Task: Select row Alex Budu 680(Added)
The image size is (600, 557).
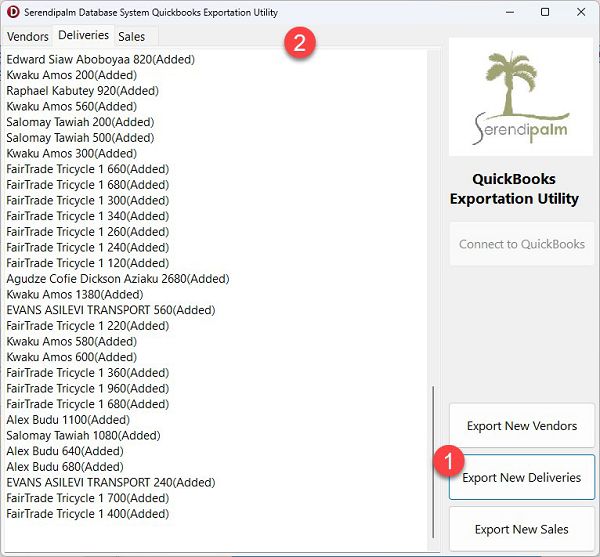Action: [65, 467]
